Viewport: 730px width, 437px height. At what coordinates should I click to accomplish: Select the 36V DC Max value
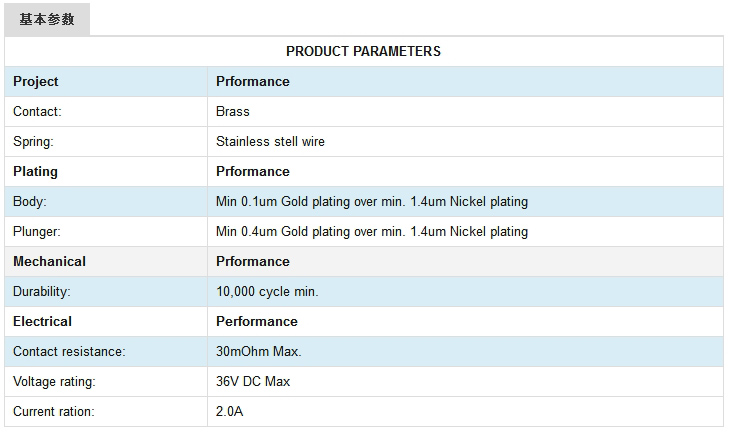click(x=253, y=381)
